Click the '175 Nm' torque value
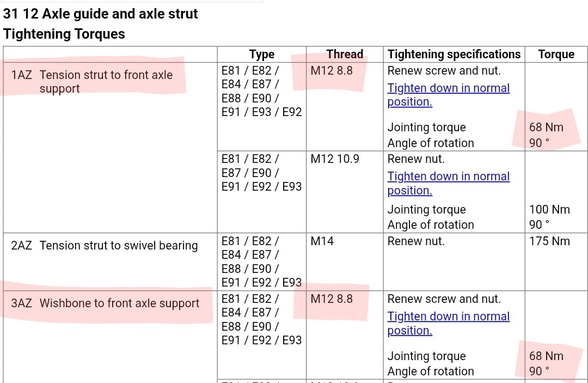This screenshot has height=383, width=588. (549, 241)
